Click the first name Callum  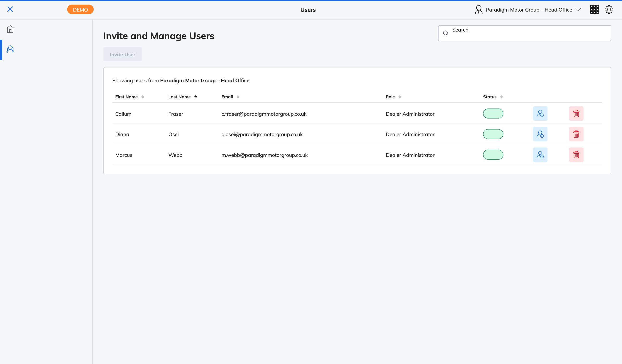tap(123, 114)
